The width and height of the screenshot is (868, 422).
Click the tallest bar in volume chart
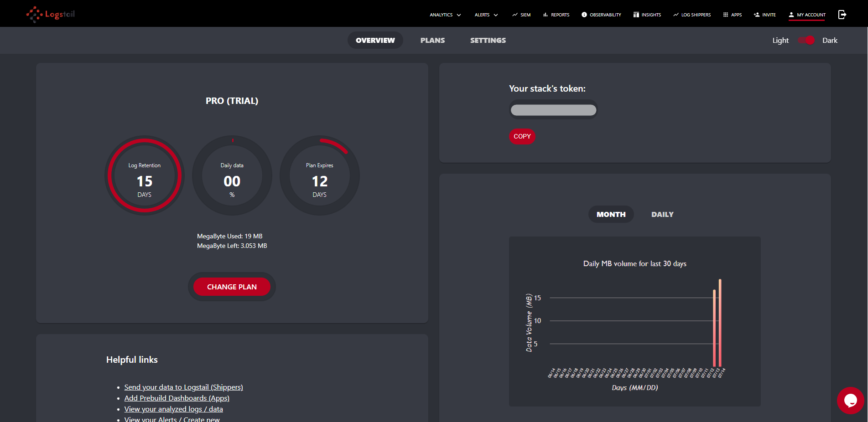pyautogui.click(x=720, y=323)
